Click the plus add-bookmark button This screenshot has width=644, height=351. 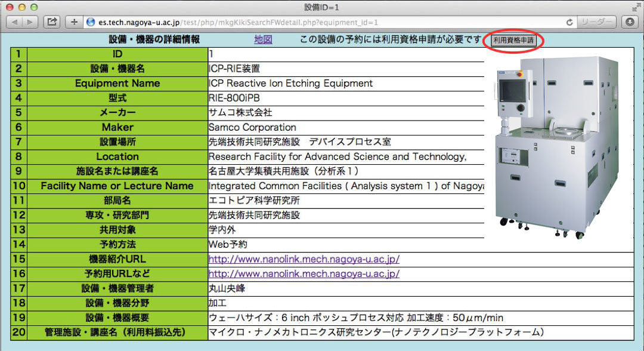74,22
